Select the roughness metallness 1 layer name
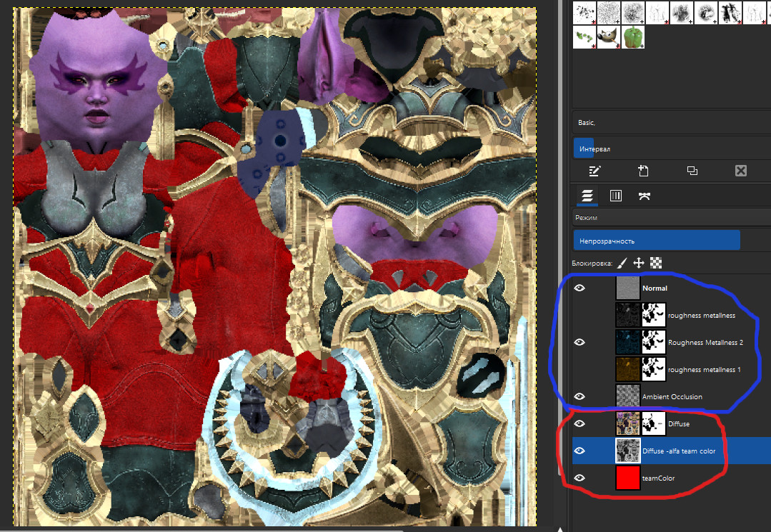 coord(704,369)
